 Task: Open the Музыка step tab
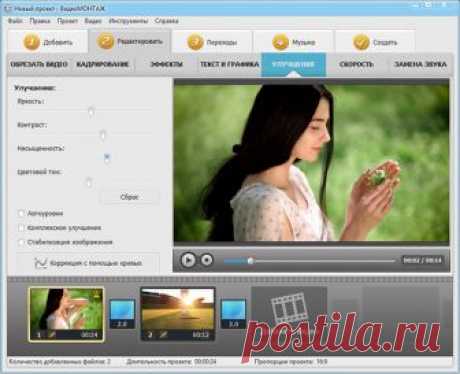[293, 42]
